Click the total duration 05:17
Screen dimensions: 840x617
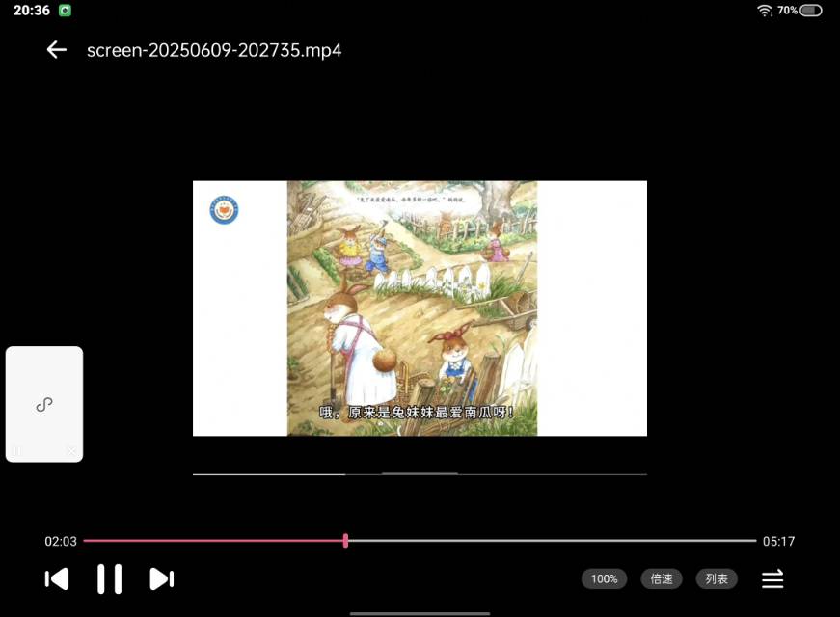(778, 541)
